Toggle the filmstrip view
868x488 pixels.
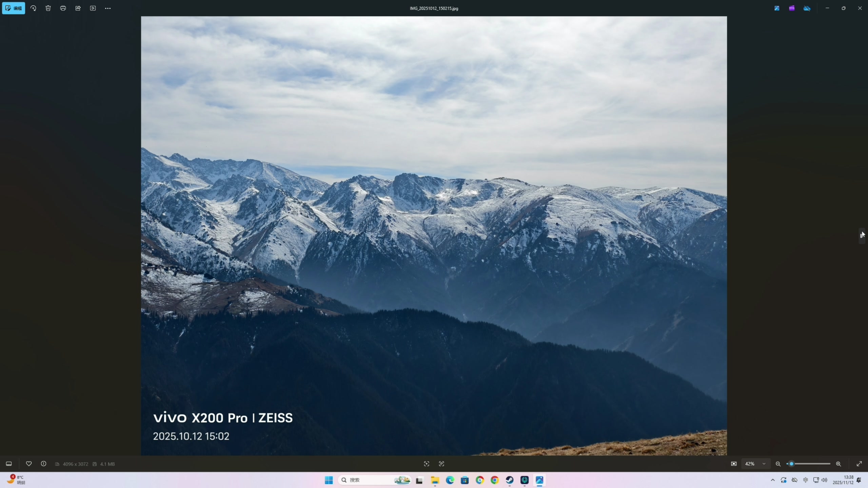point(9,464)
